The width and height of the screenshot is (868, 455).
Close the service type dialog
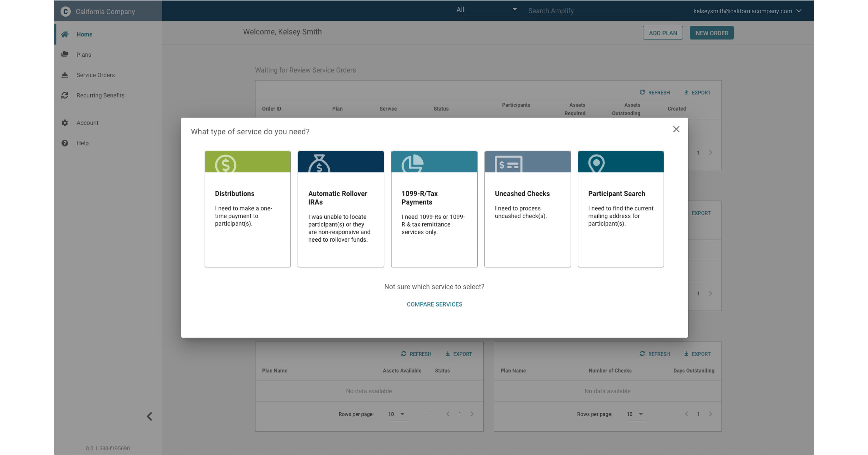676,129
